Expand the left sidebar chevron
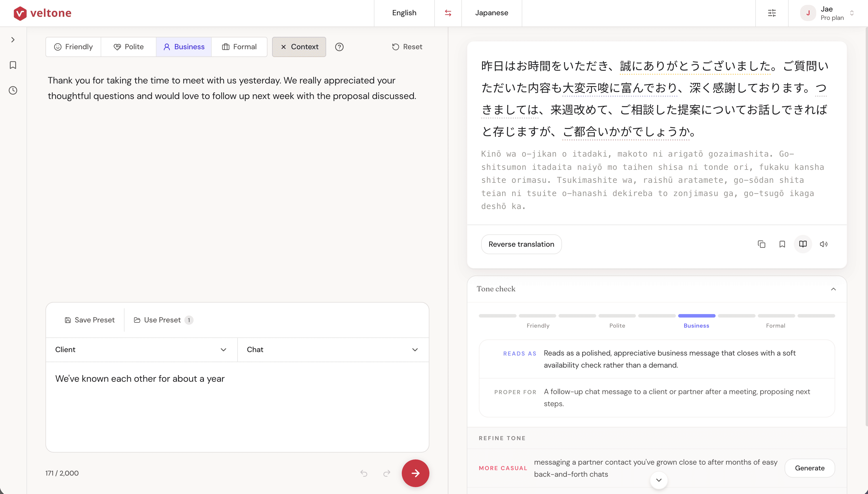Viewport: 868px width, 494px height. pos(13,40)
